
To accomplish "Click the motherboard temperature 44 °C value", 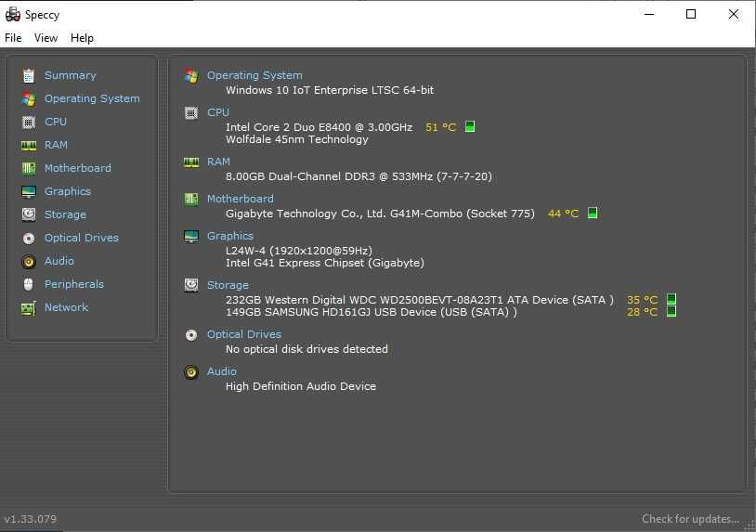I will (x=563, y=214).
